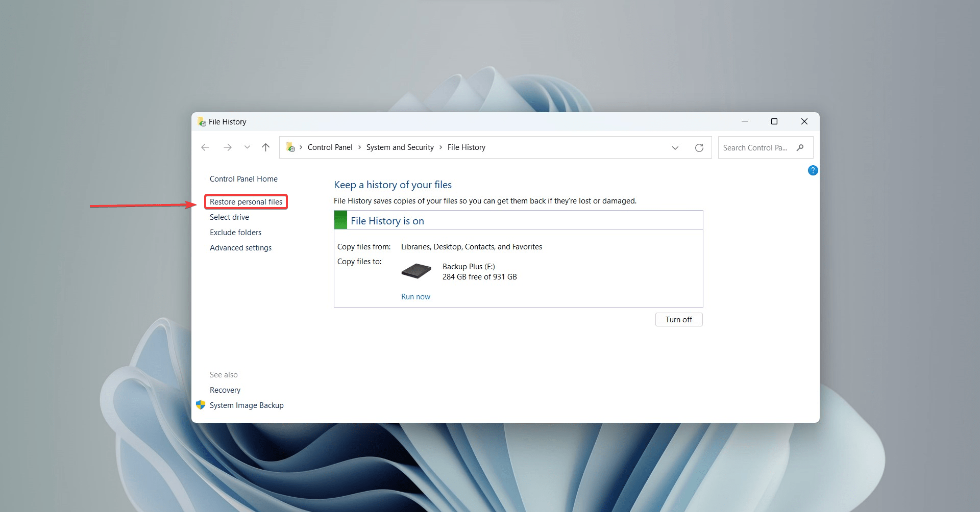Go up one level with up arrow

click(265, 147)
